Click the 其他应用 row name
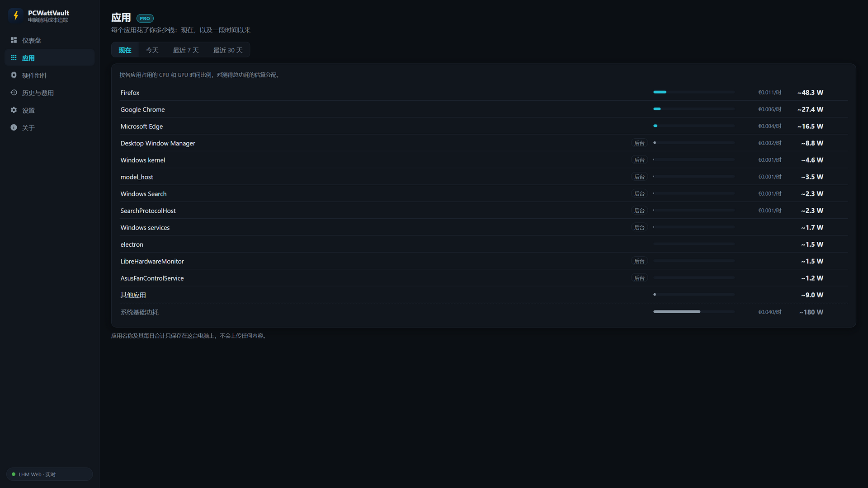Screen dimensions: 868x488 click(133, 295)
